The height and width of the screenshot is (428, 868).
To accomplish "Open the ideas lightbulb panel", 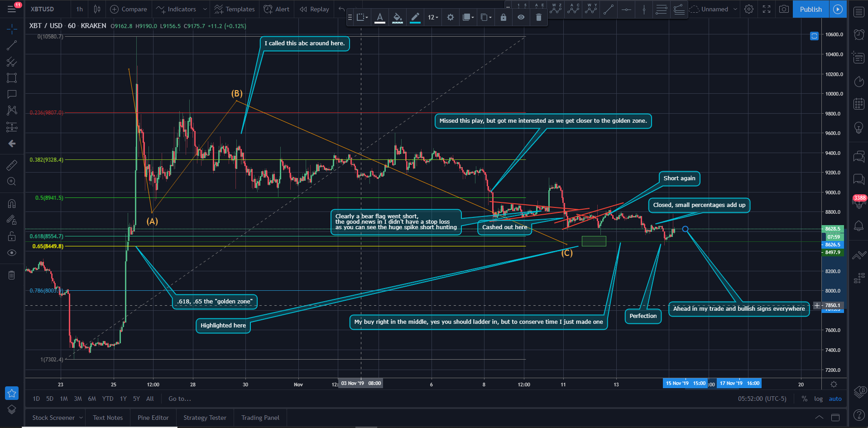I will pyautogui.click(x=858, y=127).
